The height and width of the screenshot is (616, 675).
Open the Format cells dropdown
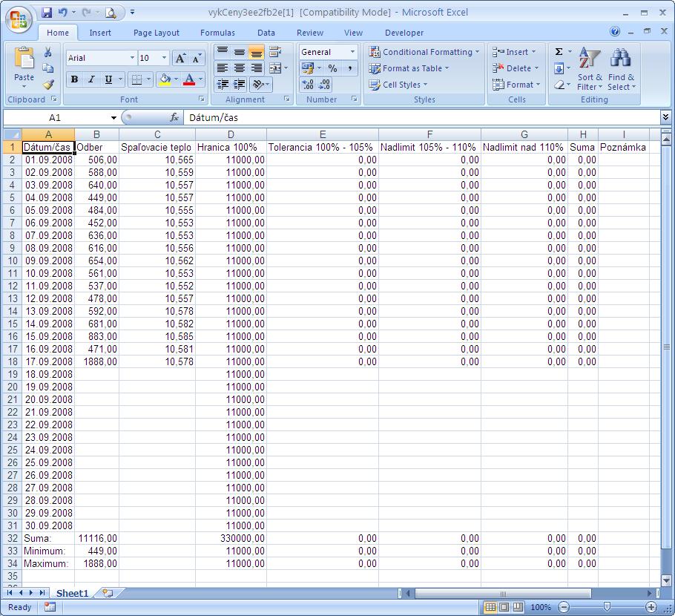[x=516, y=85]
